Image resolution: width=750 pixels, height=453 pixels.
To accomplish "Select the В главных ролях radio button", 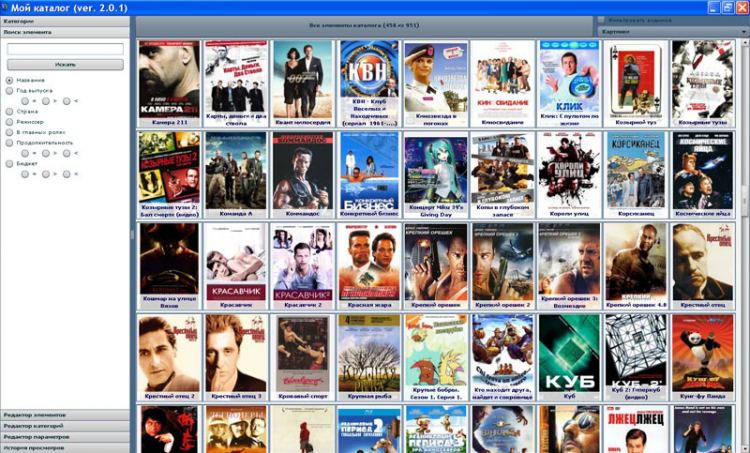I will [x=10, y=132].
